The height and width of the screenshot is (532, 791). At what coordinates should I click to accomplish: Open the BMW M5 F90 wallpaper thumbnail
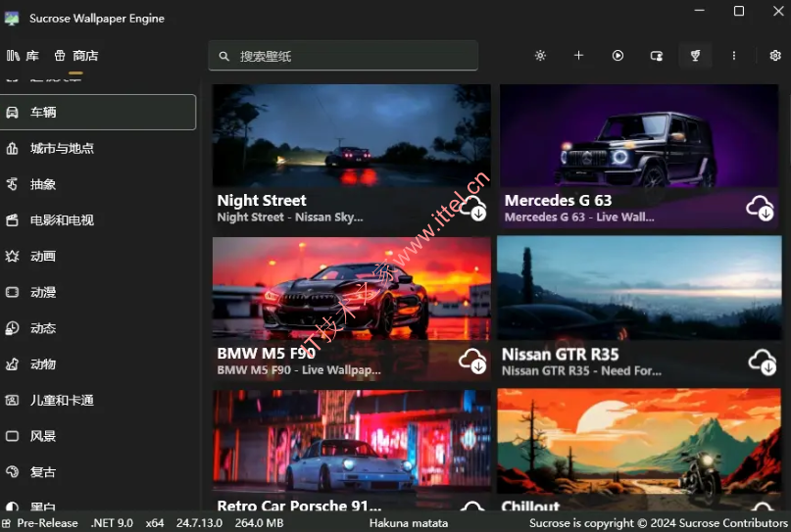click(352, 288)
